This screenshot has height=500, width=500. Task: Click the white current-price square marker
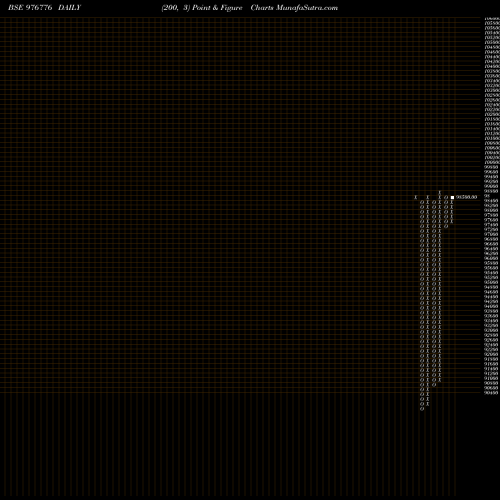(x=452, y=197)
